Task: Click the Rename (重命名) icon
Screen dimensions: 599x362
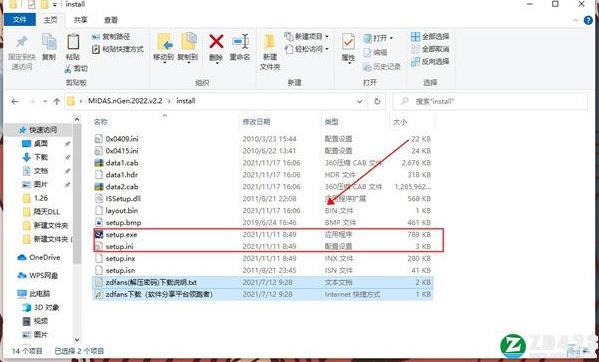Action: 241,41
